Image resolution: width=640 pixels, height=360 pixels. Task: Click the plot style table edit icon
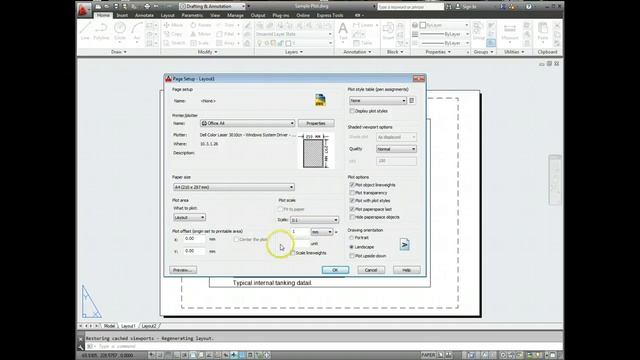point(412,100)
